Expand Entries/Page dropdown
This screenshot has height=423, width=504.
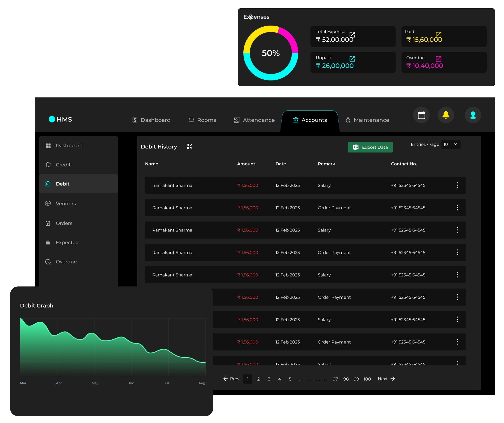tap(451, 144)
